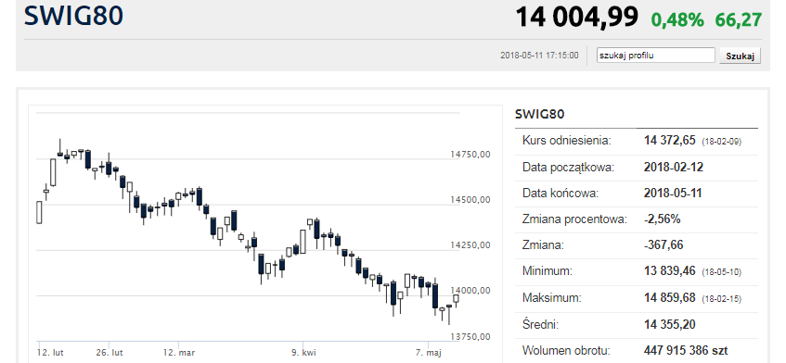Click the large SWIG80 page heading

click(74, 16)
